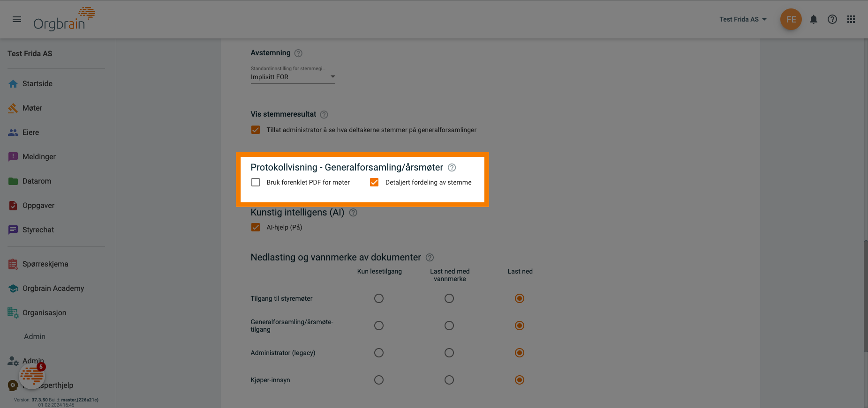The width and height of the screenshot is (868, 408).
Task: Open Møter in the sidebar
Action: pyautogui.click(x=32, y=108)
